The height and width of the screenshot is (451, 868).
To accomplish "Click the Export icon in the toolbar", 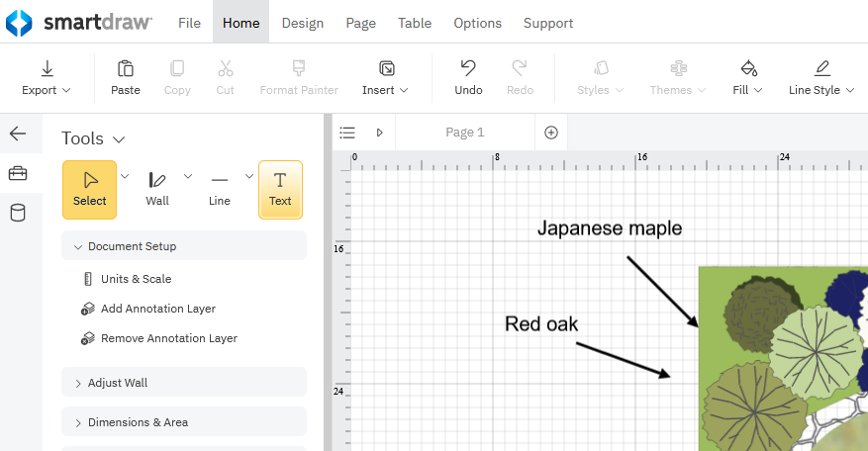I will 47,68.
